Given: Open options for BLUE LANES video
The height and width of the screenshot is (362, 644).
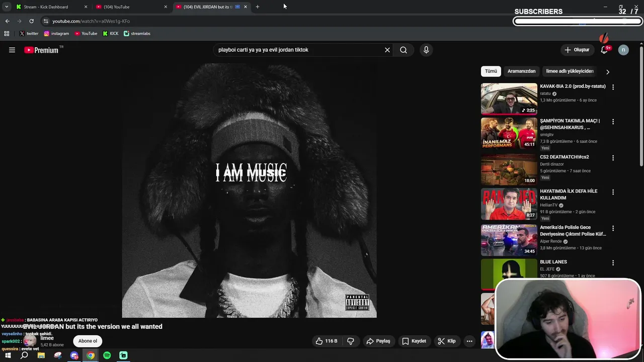Looking at the screenshot, I should point(613,263).
